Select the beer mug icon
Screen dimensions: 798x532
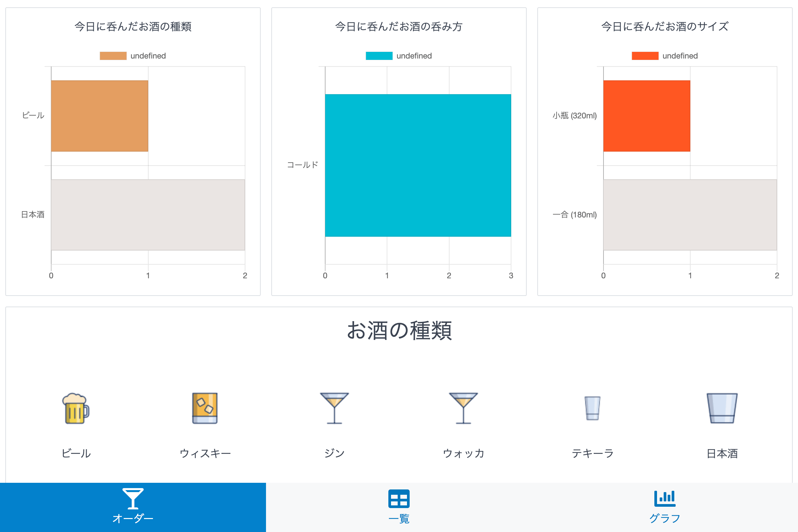[76, 408]
